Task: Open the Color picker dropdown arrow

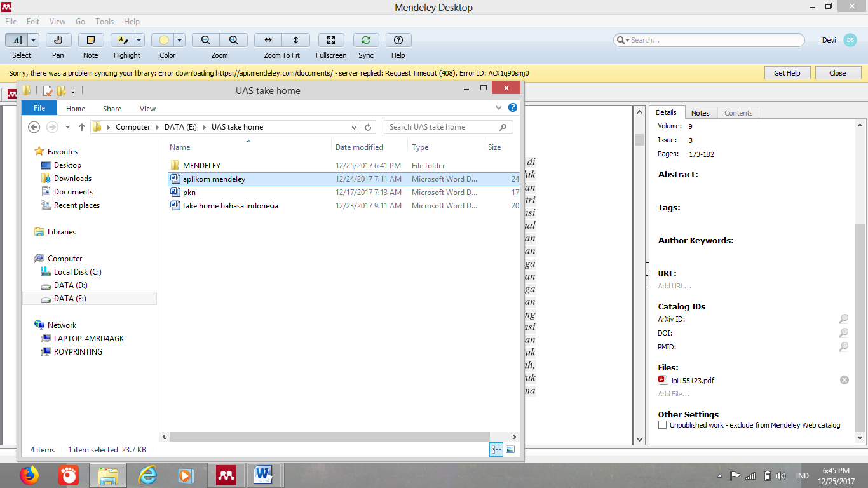Action: pyautogui.click(x=180, y=40)
